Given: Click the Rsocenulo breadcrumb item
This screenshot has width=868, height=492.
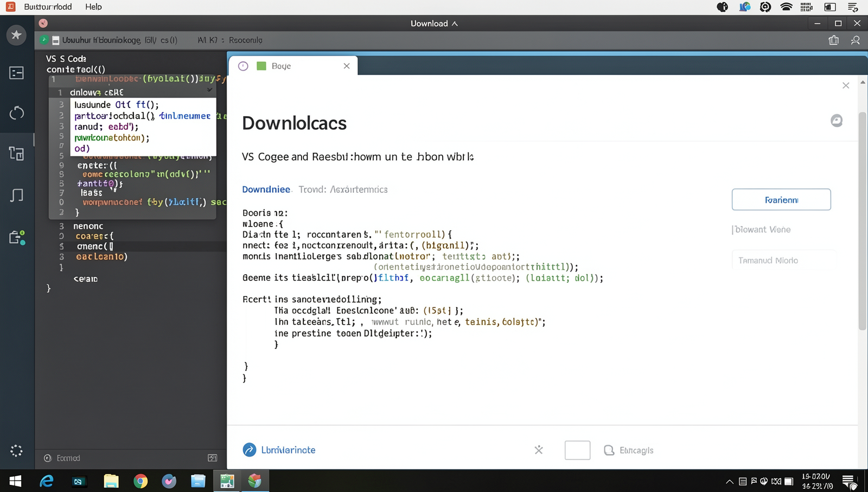Looking at the screenshot, I should click(245, 40).
